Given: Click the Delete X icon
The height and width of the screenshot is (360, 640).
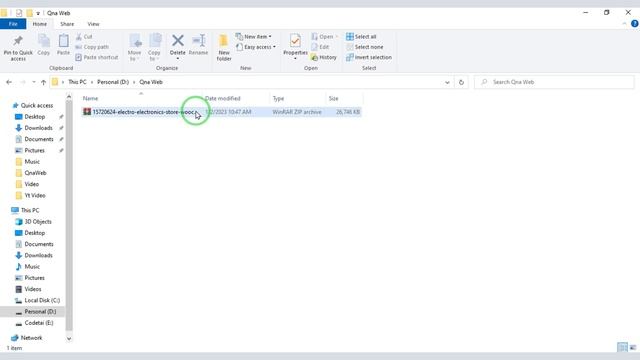Looking at the screenshot, I should coord(178,40).
